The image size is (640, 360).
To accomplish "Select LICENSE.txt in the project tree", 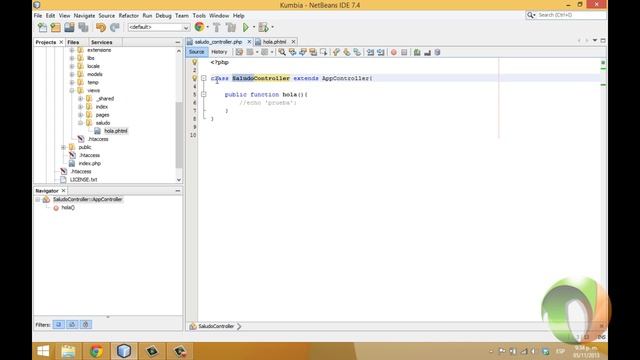I will tap(84, 180).
